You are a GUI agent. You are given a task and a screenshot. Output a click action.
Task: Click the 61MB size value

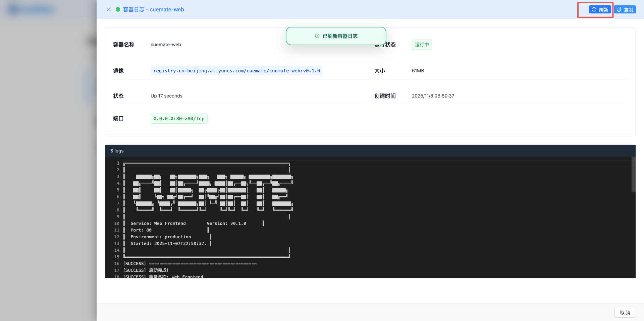tap(418, 71)
